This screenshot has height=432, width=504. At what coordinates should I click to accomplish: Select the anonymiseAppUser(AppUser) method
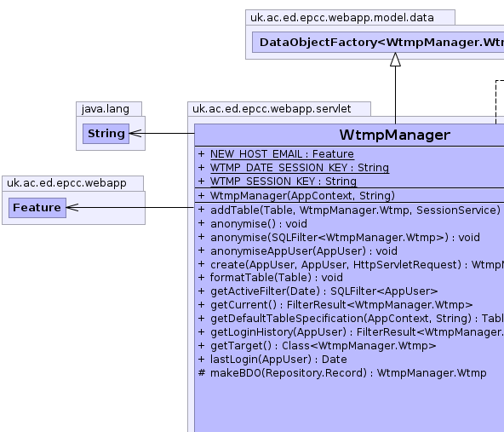pos(304,251)
